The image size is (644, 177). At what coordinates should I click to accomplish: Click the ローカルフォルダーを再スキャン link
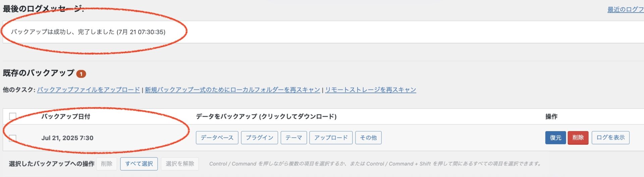(x=232, y=90)
